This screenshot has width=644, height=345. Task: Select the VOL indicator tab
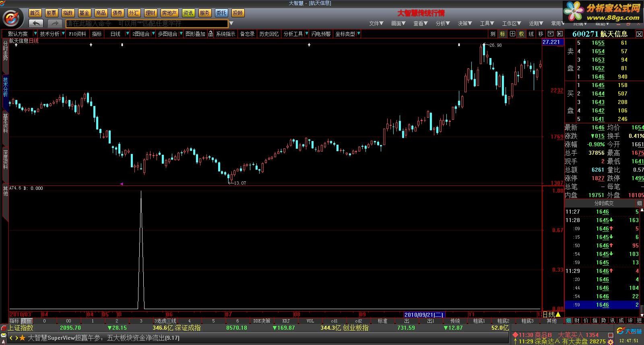(310, 321)
